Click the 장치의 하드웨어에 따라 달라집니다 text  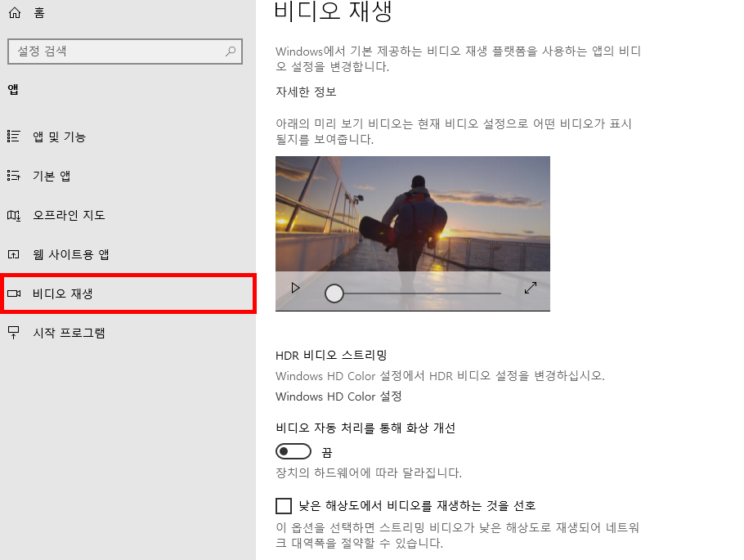point(369,473)
